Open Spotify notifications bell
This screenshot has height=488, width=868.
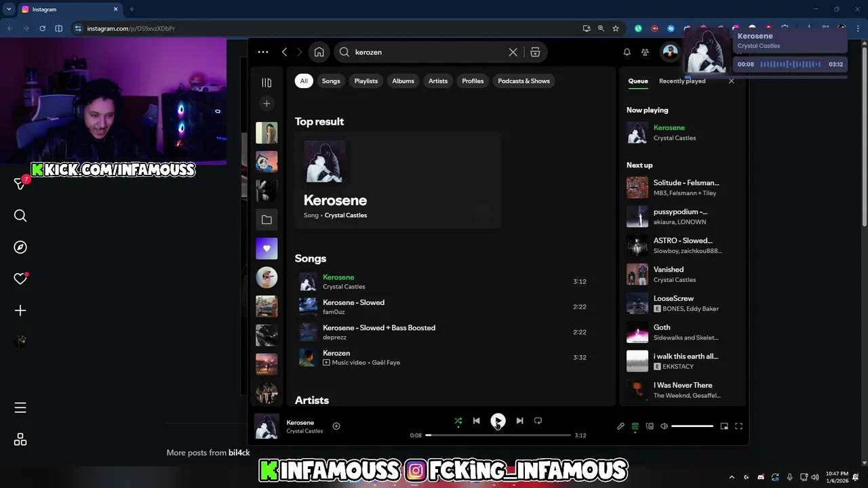(627, 52)
